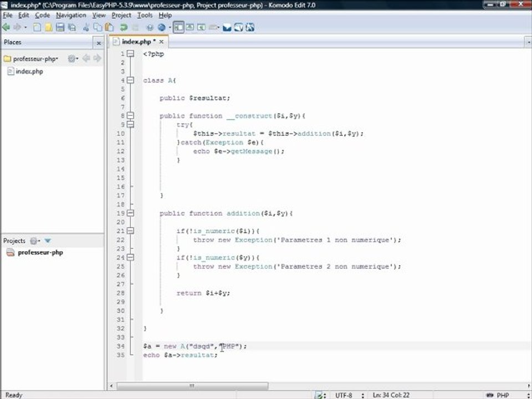Image resolution: width=532 pixels, height=399 pixels.
Task: Copy selection with the Copy icon
Action: [x=98, y=27]
